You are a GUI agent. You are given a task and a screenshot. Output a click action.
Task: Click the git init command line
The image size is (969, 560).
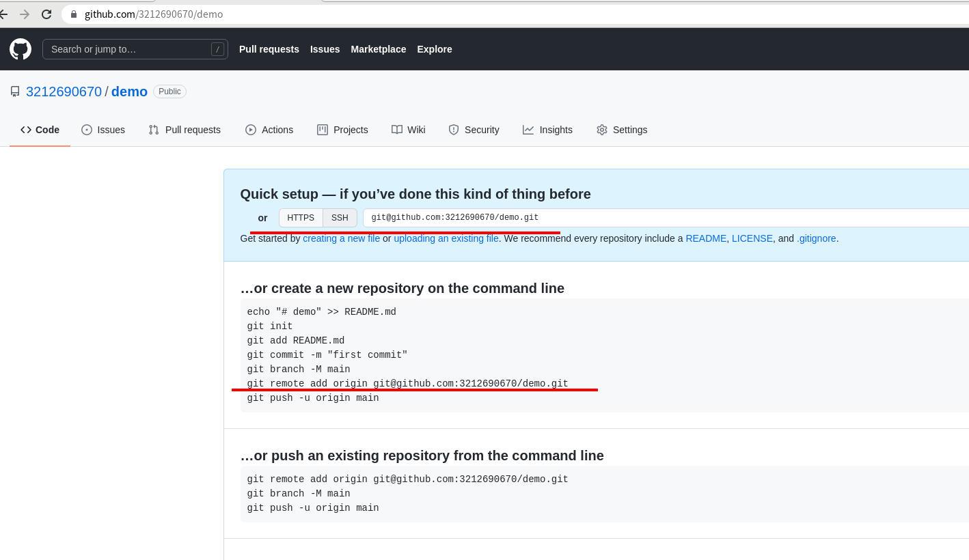(x=270, y=326)
